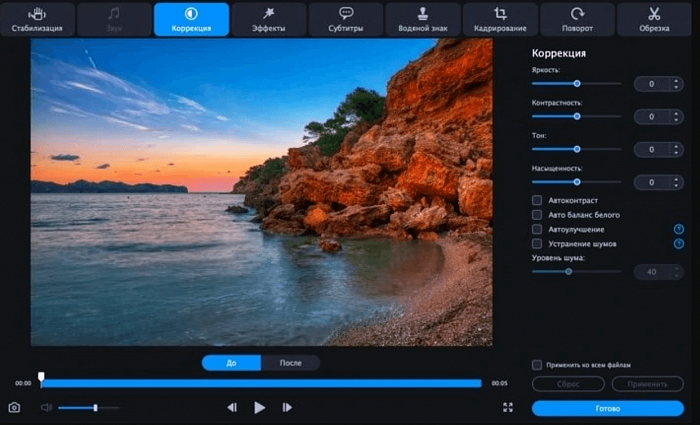This screenshot has height=425, width=700.
Task: Select the Коррекция tab
Action: (192, 19)
